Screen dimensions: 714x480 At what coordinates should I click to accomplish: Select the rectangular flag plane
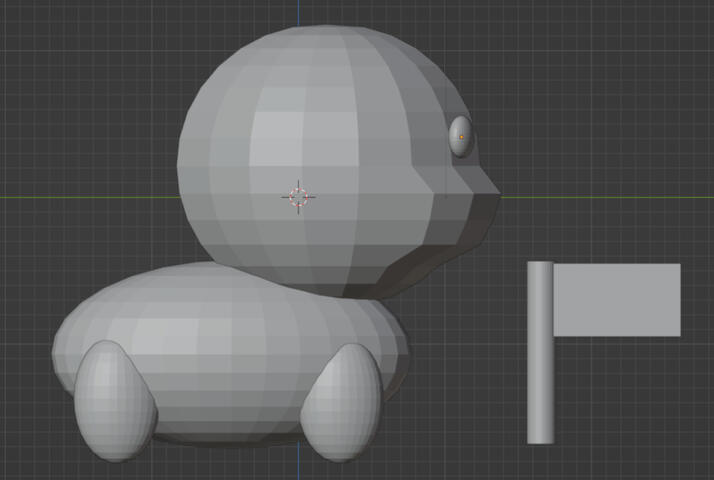617,300
